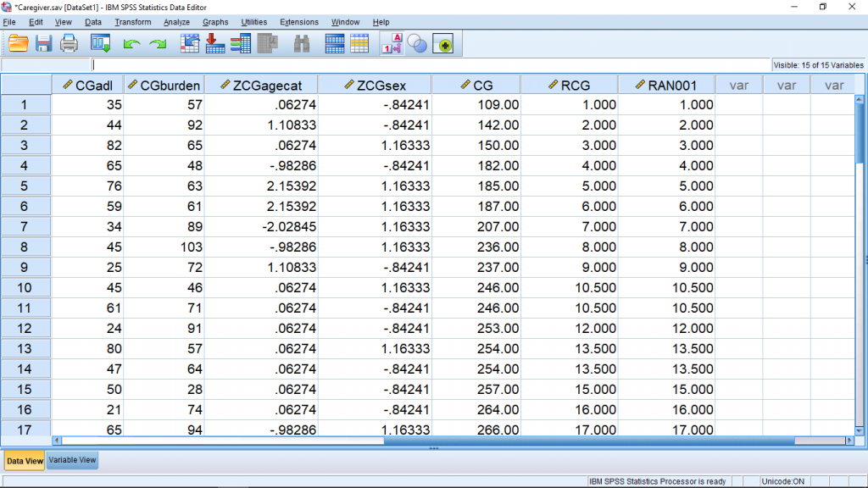
Task: Recall recently used dialogs
Action: point(101,43)
